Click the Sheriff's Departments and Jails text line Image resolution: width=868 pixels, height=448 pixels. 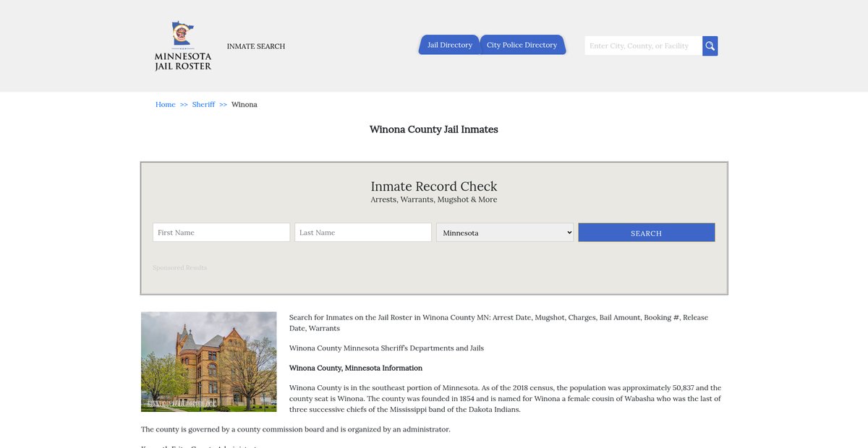pyautogui.click(x=386, y=348)
